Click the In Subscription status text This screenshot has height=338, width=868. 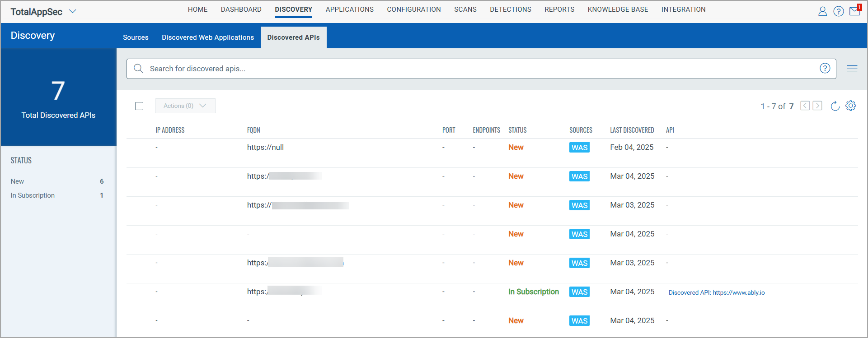point(534,292)
